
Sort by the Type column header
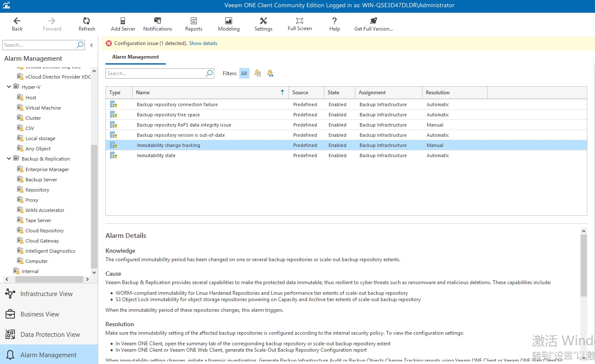tap(119, 93)
